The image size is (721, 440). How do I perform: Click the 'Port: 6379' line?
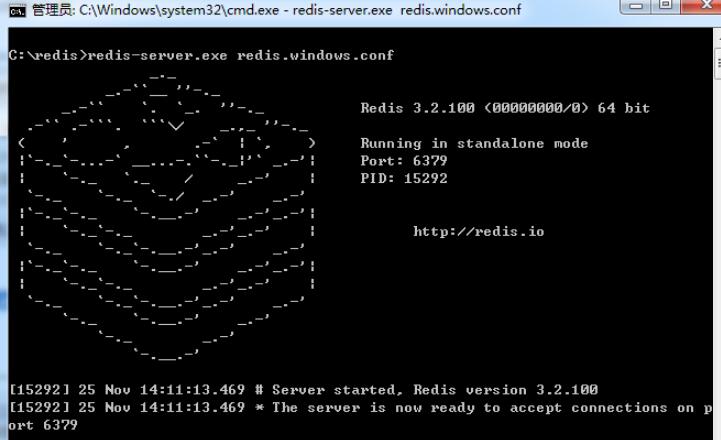click(x=404, y=161)
